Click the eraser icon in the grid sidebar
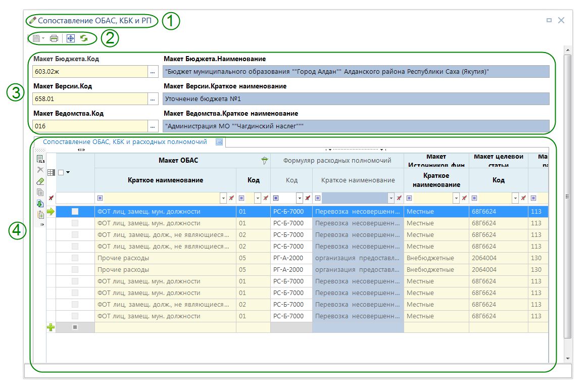The height and width of the screenshot is (388, 588). [x=41, y=181]
